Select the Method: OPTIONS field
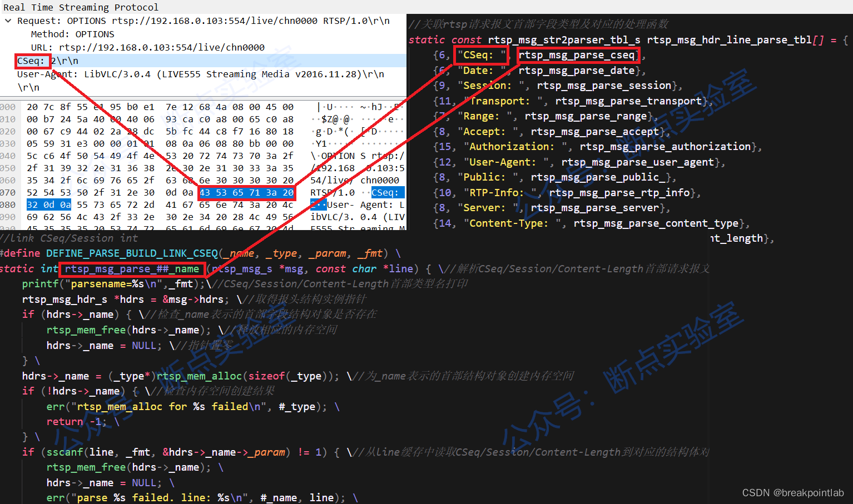853x504 pixels. (72, 34)
